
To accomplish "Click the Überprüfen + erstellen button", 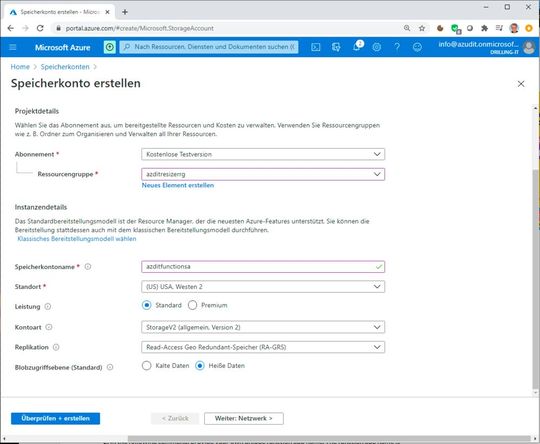I will tap(55, 419).
